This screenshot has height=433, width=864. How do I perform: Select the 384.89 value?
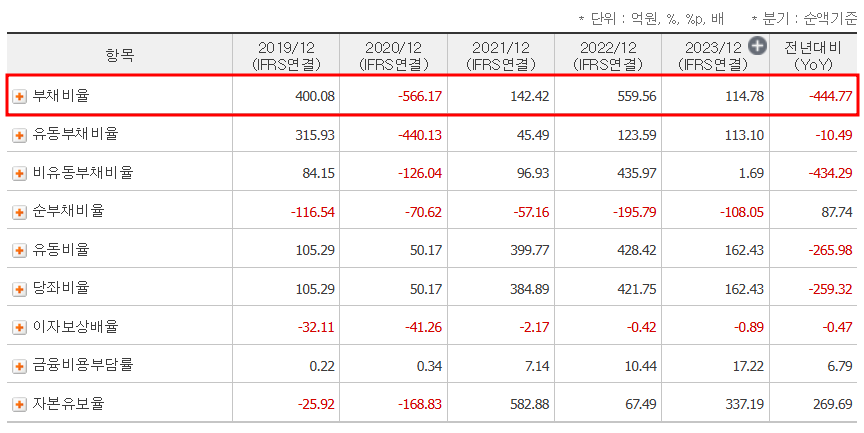pyautogui.click(x=530, y=289)
